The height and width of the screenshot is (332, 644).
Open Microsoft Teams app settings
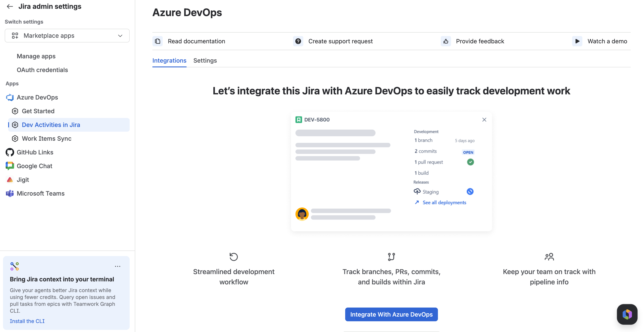point(41,194)
